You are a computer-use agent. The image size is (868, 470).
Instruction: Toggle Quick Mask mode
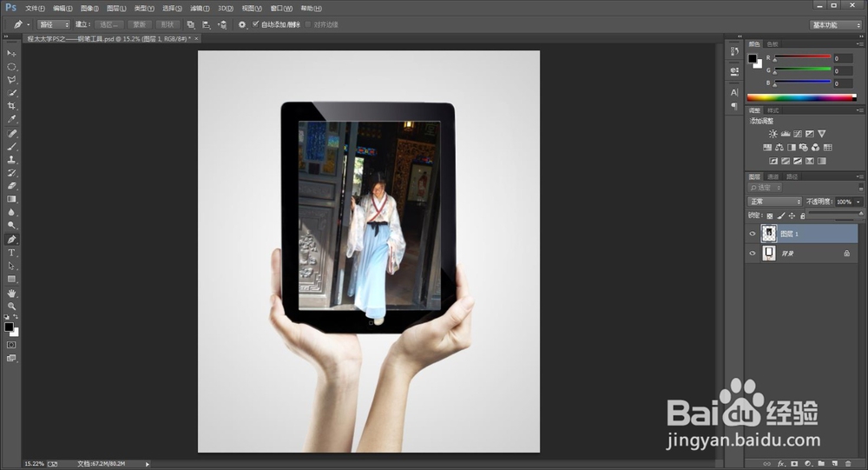click(x=11, y=345)
